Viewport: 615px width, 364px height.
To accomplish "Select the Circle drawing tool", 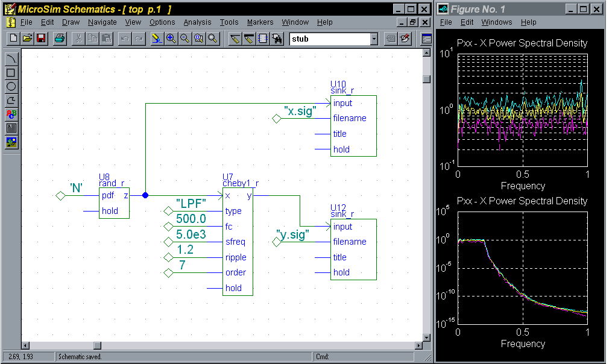I will tap(11, 86).
